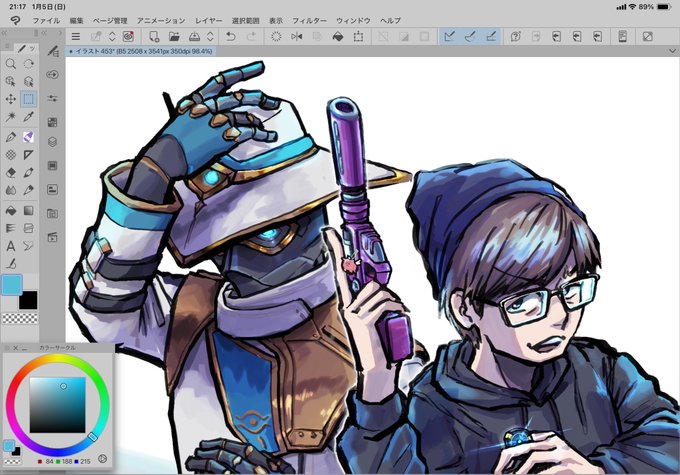Open the 編集 menu

[76, 20]
